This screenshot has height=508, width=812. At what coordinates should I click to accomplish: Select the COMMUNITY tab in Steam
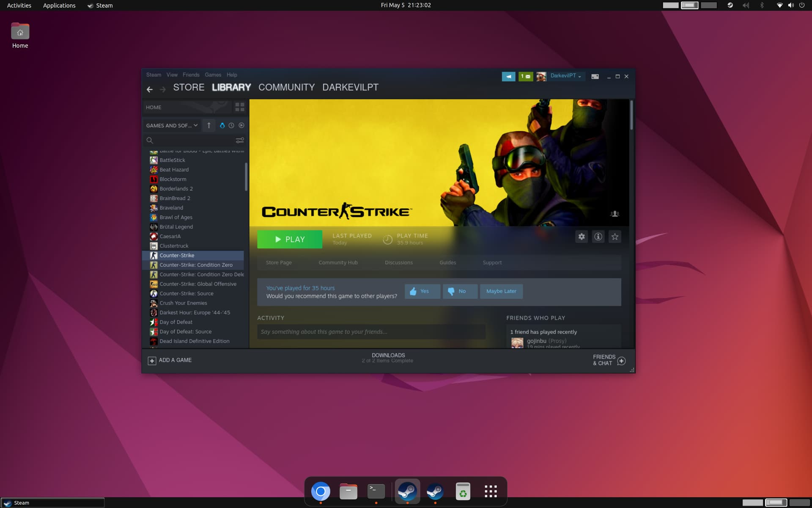(x=286, y=87)
